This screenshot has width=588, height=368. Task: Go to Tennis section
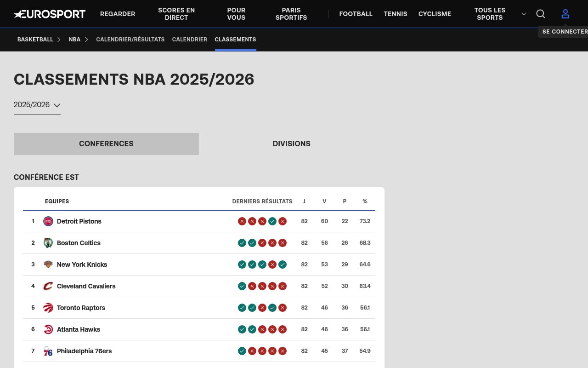[x=396, y=14]
